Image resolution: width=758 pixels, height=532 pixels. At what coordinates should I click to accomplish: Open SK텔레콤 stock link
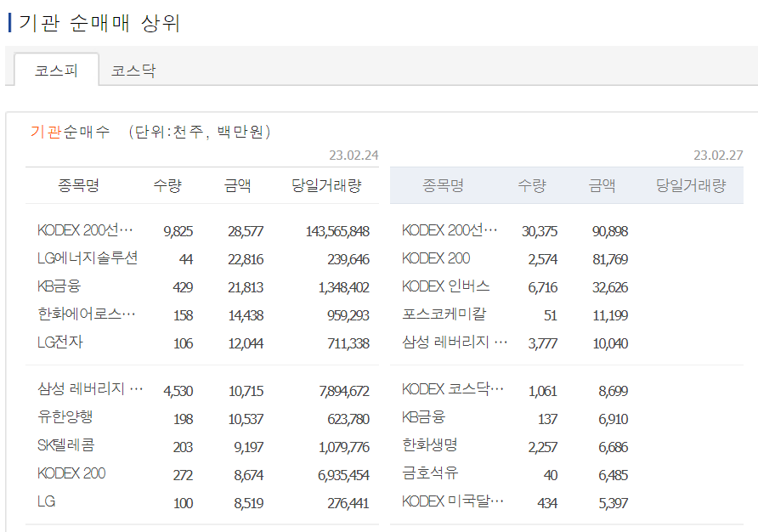point(65,446)
